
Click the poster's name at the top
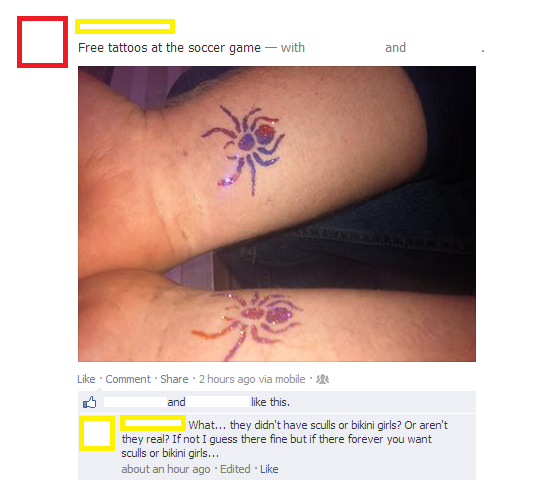125,26
